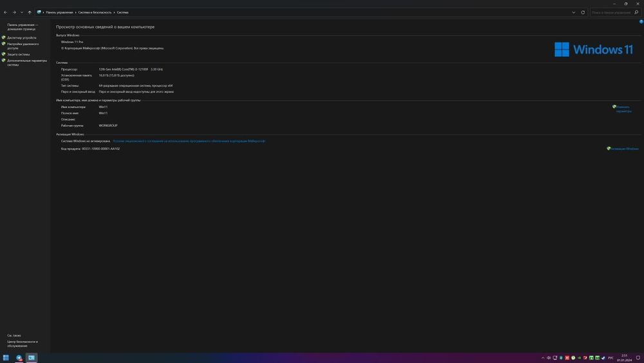
Task: Open Панель управления домашняя страница link
Action: click(22, 26)
